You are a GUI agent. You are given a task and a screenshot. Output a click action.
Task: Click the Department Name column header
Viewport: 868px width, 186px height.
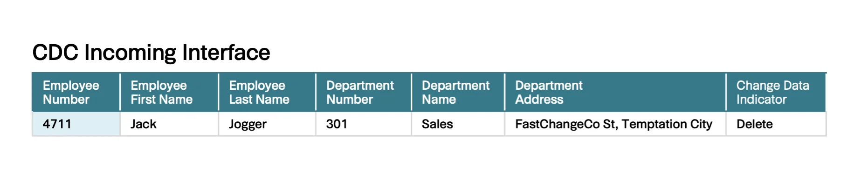coord(455,92)
